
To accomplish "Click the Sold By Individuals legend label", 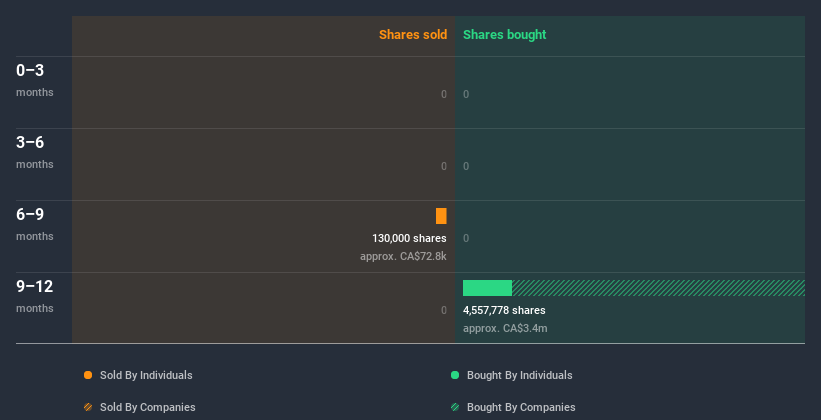I will (146, 375).
